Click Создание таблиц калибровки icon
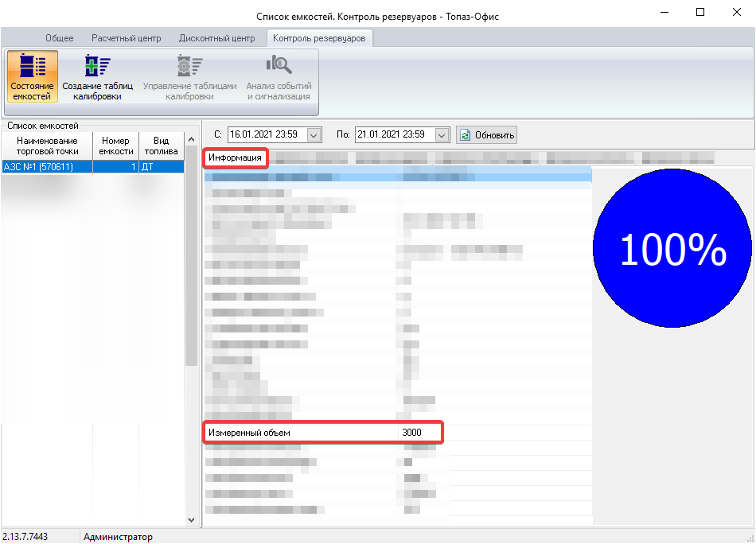This screenshot has width=756, height=544. click(97, 76)
